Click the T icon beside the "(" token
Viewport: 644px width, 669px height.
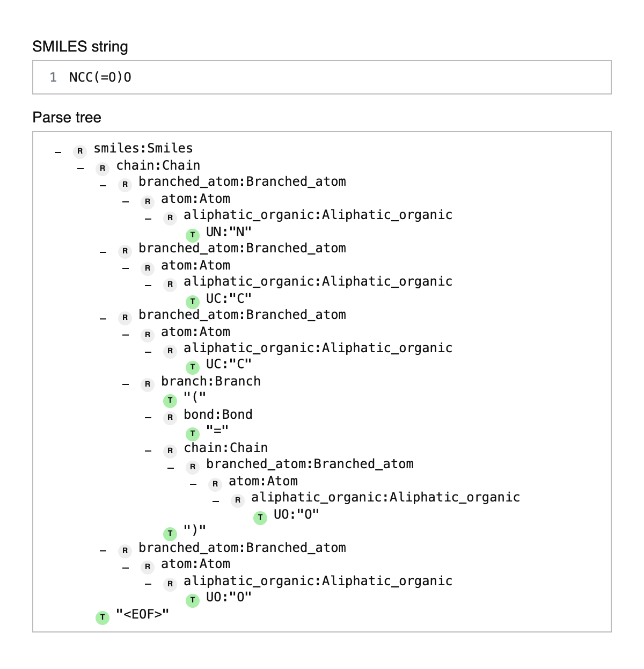point(170,401)
